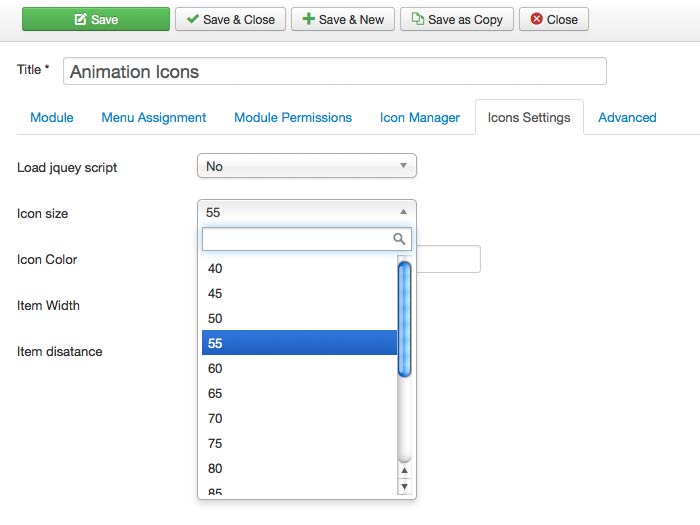Screen dimensions: 700x525
Task: Click the red Close button
Action: [553, 19]
